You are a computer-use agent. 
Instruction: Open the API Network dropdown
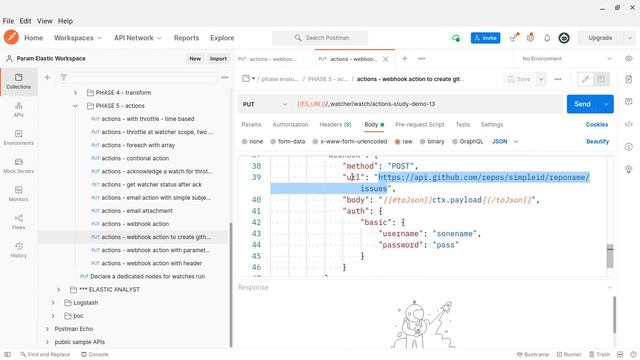point(138,38)
